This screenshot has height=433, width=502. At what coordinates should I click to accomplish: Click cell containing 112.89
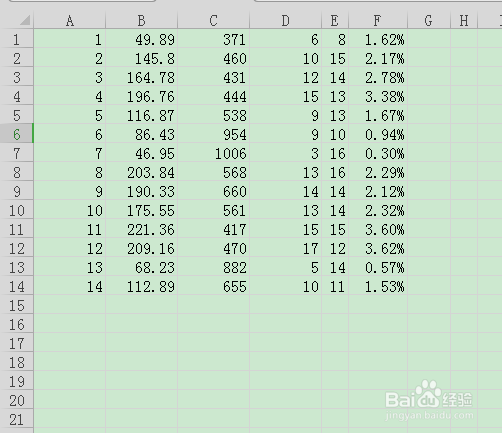(x=142, y=286)
